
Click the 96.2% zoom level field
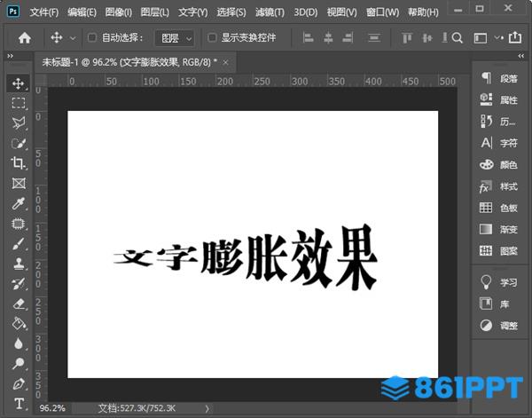52,408
